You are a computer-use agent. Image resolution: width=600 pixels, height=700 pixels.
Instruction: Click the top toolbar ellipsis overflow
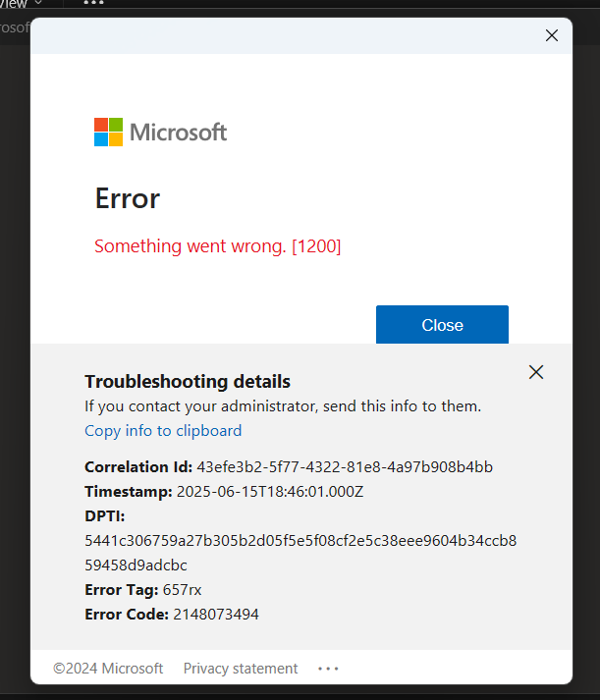(x=93, y=4)
